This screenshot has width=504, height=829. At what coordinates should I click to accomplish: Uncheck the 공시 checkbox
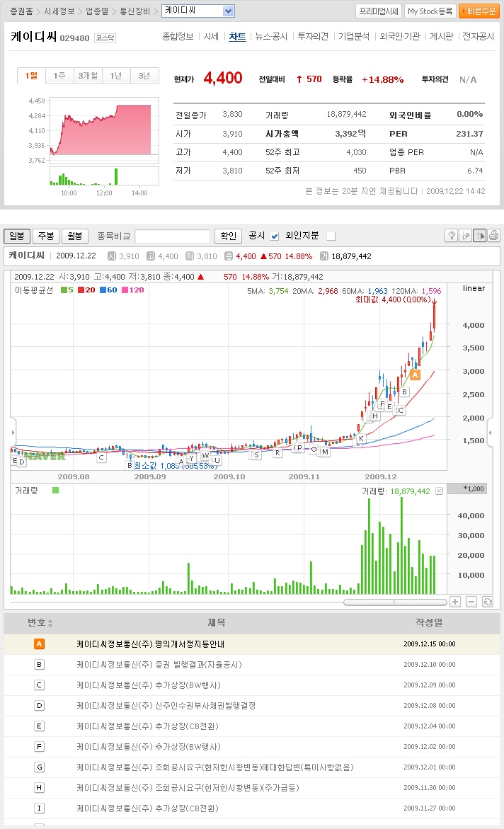click(275, 236)
